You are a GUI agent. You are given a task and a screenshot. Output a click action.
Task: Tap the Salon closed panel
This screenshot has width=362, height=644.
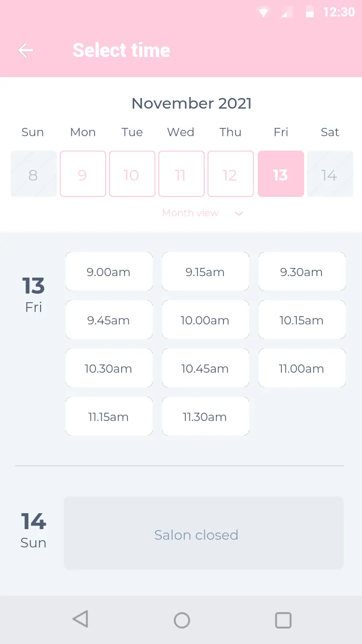[x=204, y=533]
